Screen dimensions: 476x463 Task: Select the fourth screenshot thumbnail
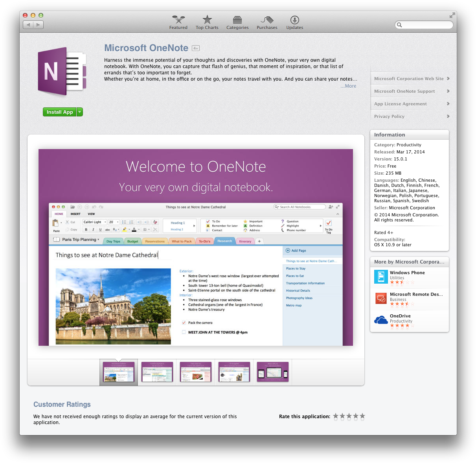point(234,372)
